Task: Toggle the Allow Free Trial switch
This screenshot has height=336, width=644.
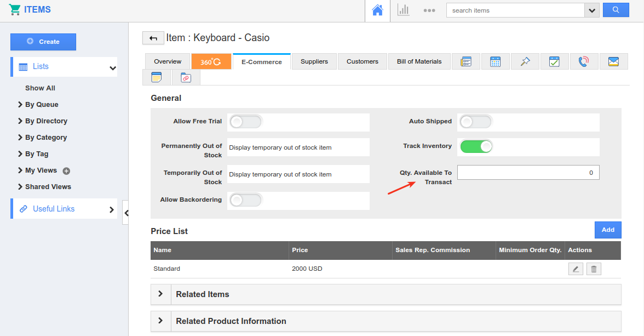Action: pos(245,122)
